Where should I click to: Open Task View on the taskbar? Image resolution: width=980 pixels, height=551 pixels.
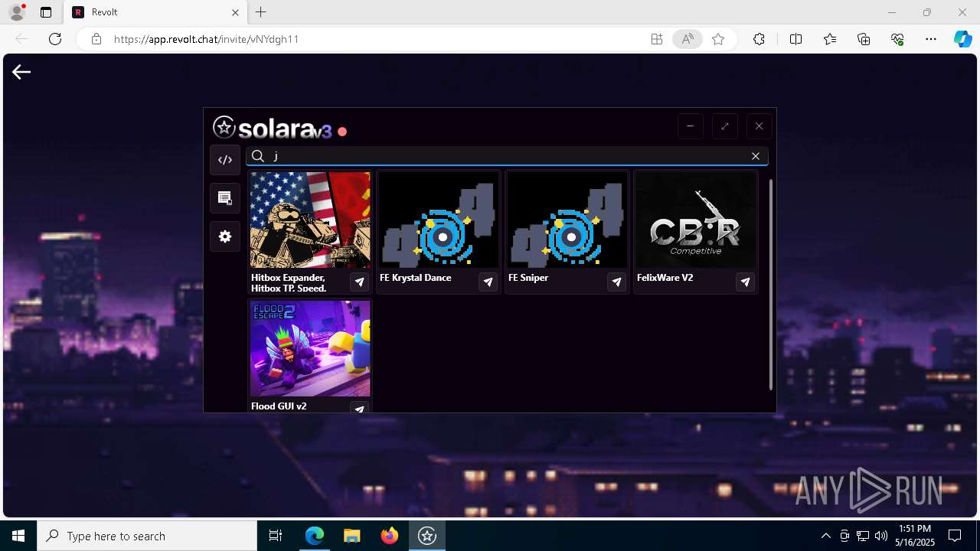click(276, 536)
